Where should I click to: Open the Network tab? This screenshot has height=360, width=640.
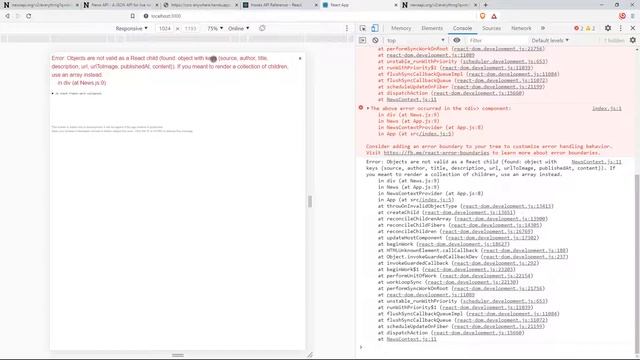pos(521,28)
